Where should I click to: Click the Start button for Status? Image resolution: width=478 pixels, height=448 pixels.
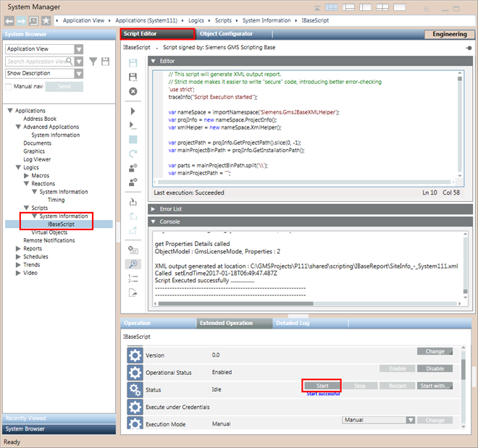[x=321, y=386]
